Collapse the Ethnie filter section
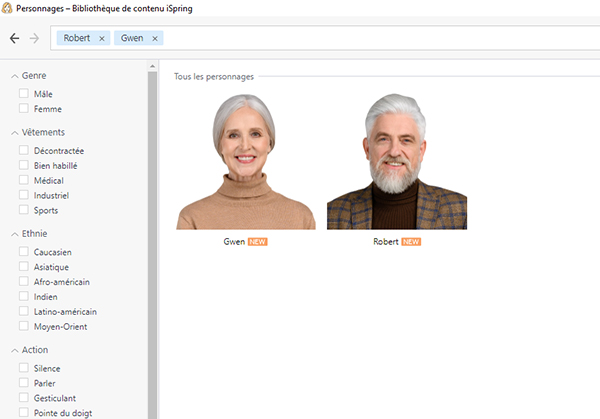The height and width of the screenshot is (419, 600). click(x=14, y=234)
